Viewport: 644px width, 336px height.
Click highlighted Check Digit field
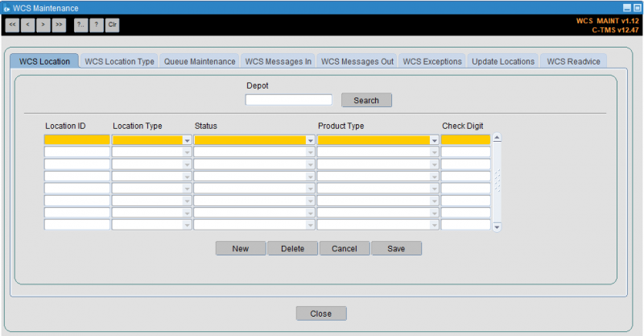(x=465, y=140)
